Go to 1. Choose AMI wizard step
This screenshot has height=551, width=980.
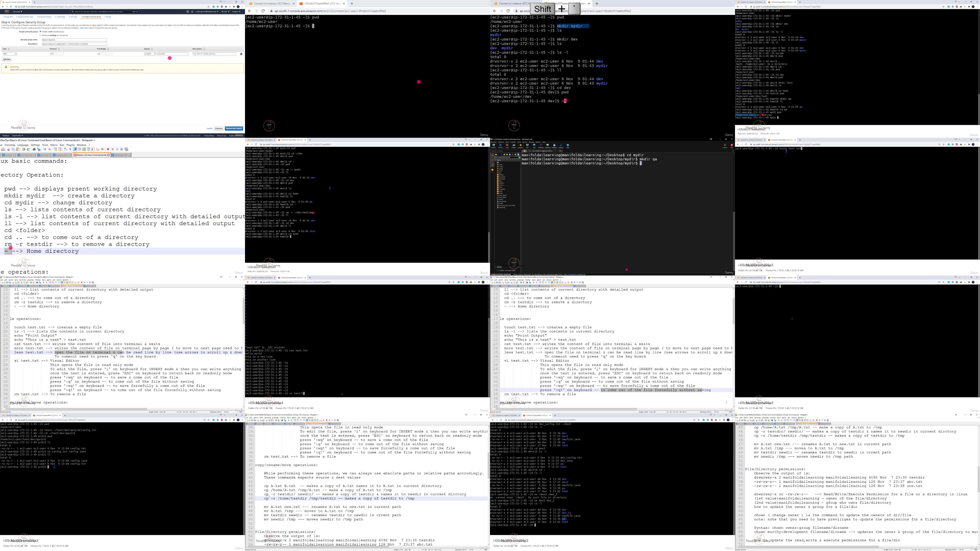[x=7, y=17]
